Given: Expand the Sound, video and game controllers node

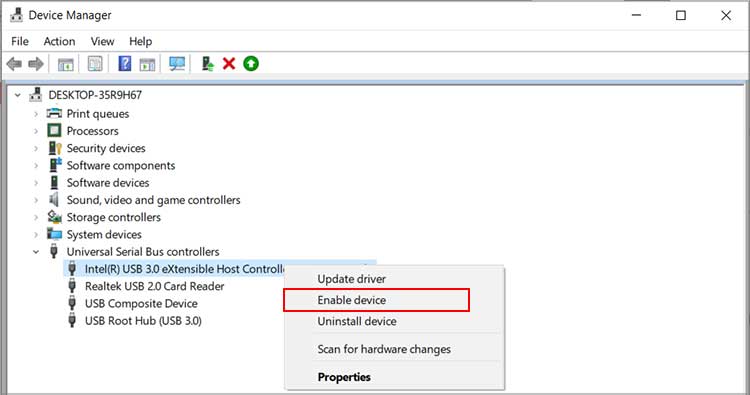Looking at the screenshot, I should tap(36, 200).
